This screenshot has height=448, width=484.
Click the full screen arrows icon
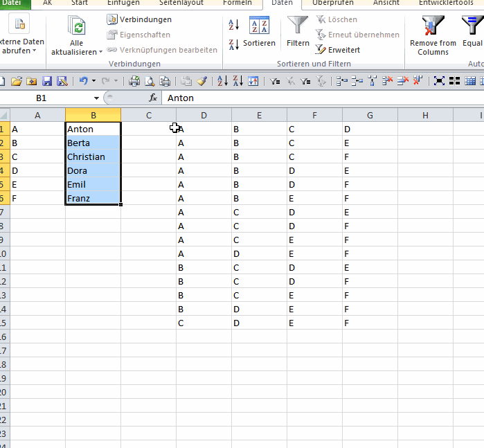[x=439, y=81]
